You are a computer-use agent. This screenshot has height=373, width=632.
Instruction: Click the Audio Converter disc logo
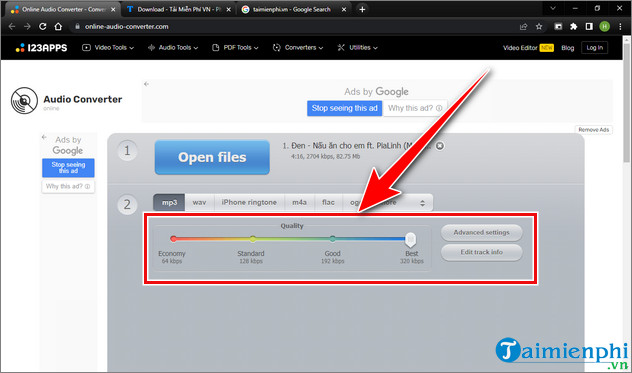pyautogui.click(x=24, y=100)
